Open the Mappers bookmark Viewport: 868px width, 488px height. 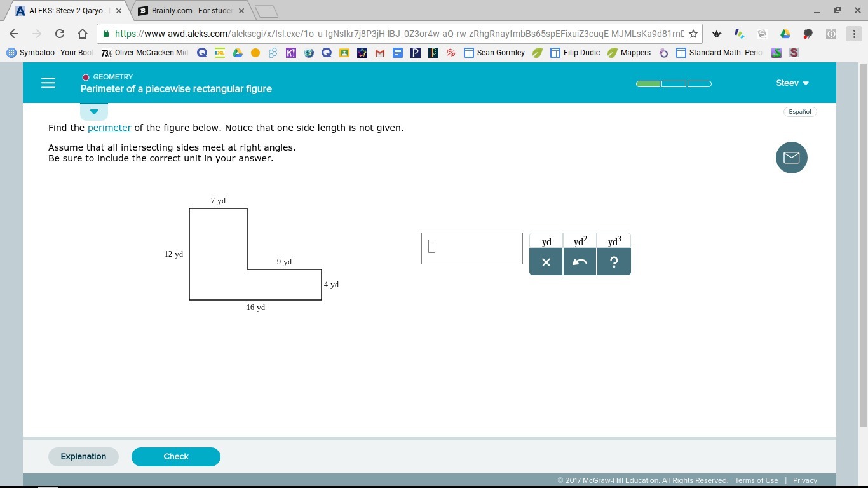click(x=629, y=53)
